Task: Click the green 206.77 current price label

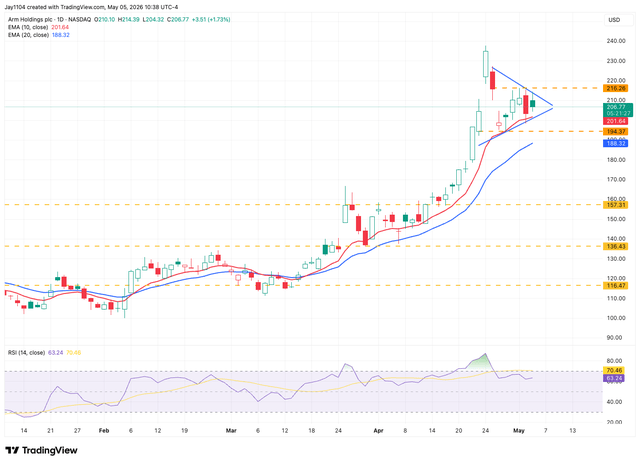Action: pyautogui.click(x=618, y=107)
